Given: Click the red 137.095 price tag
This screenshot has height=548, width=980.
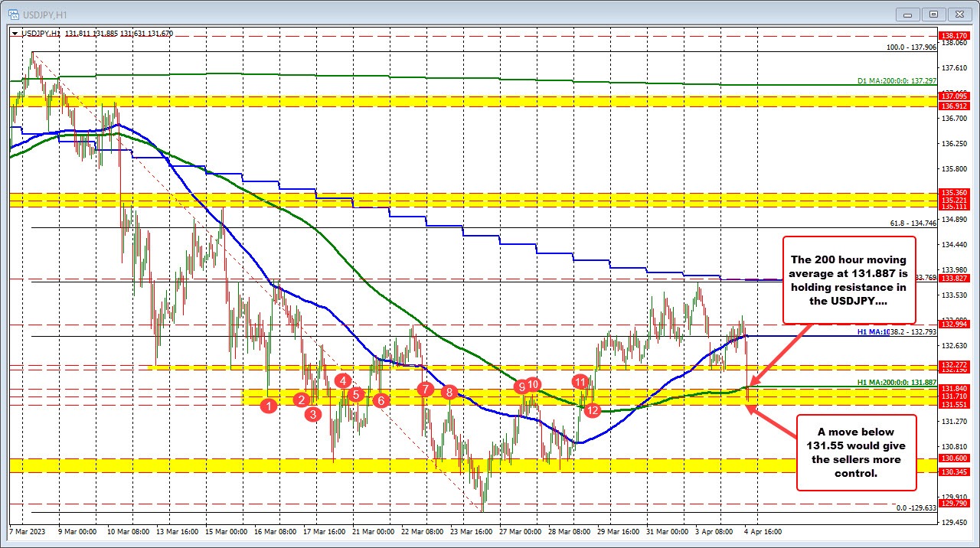Looking at the screenshot, I should pos(955,96).
